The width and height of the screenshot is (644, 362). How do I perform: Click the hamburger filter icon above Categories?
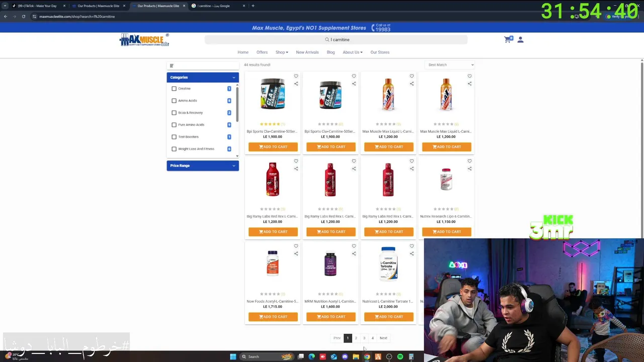click(x=172, y=65)
